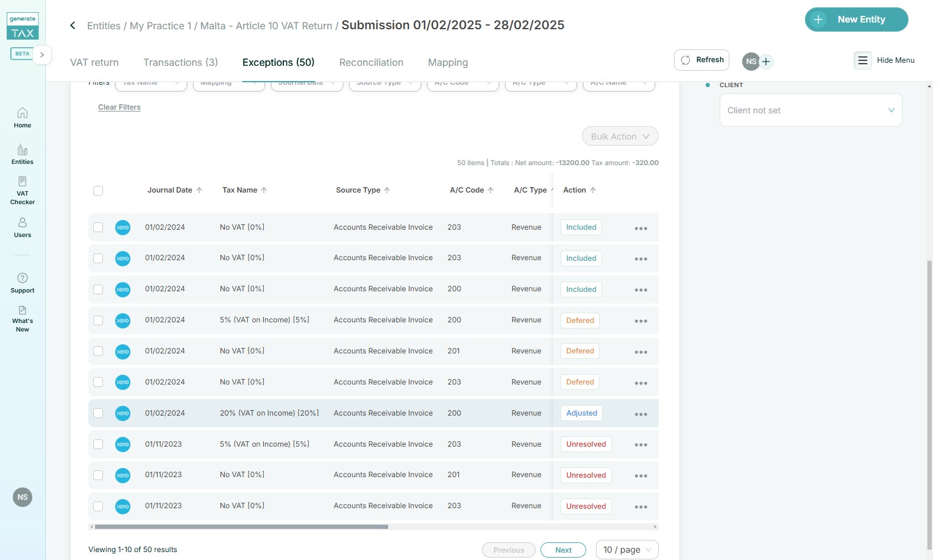This screenshot has height=560, width=939.
Task: Click the NS user badge beside Refresh
Action: 751,62
